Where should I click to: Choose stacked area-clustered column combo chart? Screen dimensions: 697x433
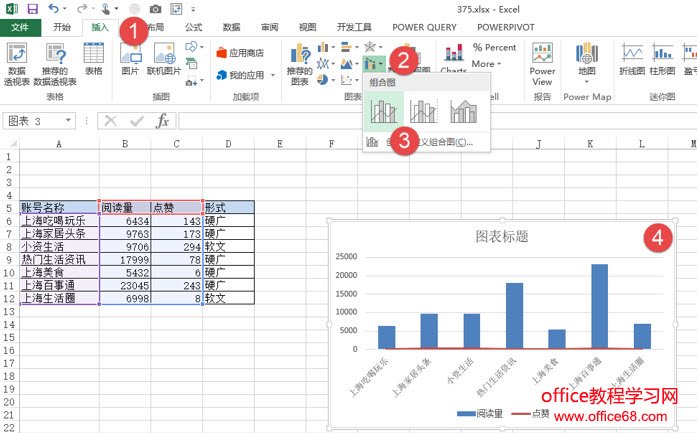click(463, 111)
